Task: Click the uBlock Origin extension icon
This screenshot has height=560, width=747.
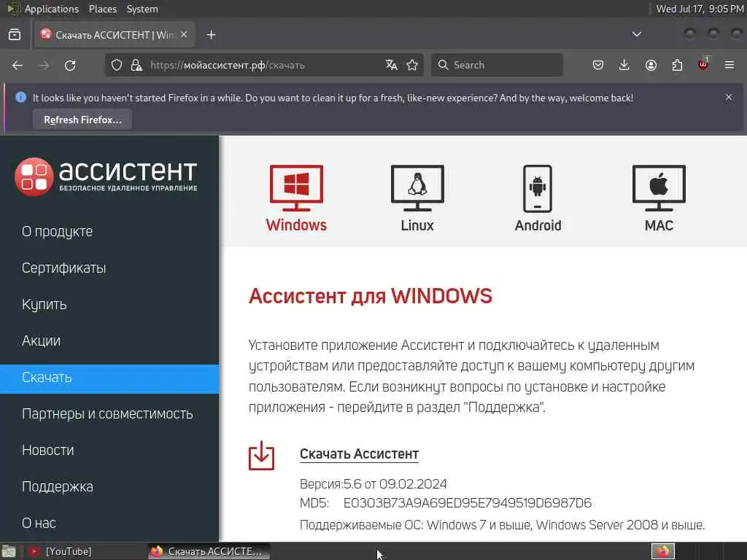Action: pos(703,64)
